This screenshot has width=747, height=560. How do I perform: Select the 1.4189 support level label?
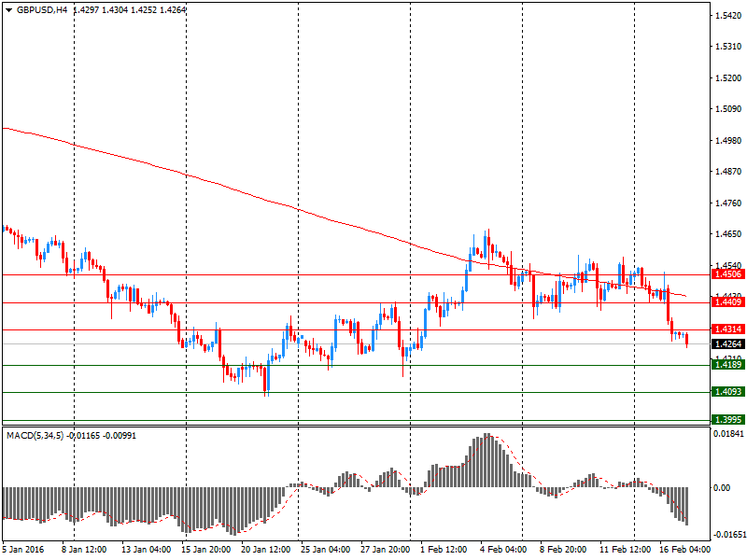coord(727,365)
